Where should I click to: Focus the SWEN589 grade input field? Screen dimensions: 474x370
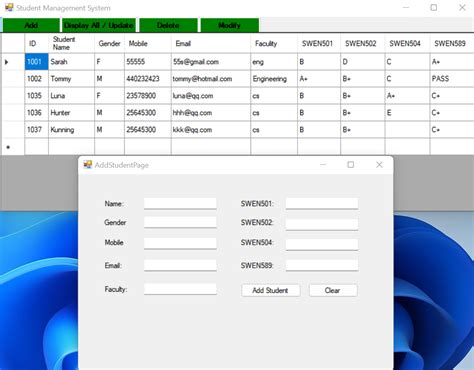point(322,265)
